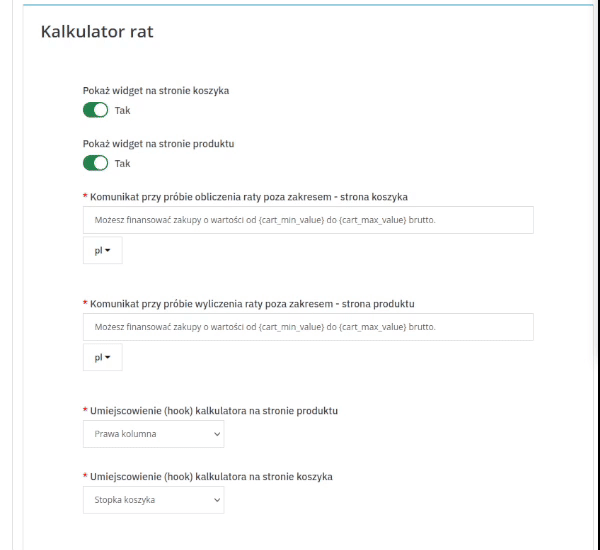Click the 'Kalkulator rat' section heading
The width and height of the screenshot is (600, 550).
coord(97,32)
